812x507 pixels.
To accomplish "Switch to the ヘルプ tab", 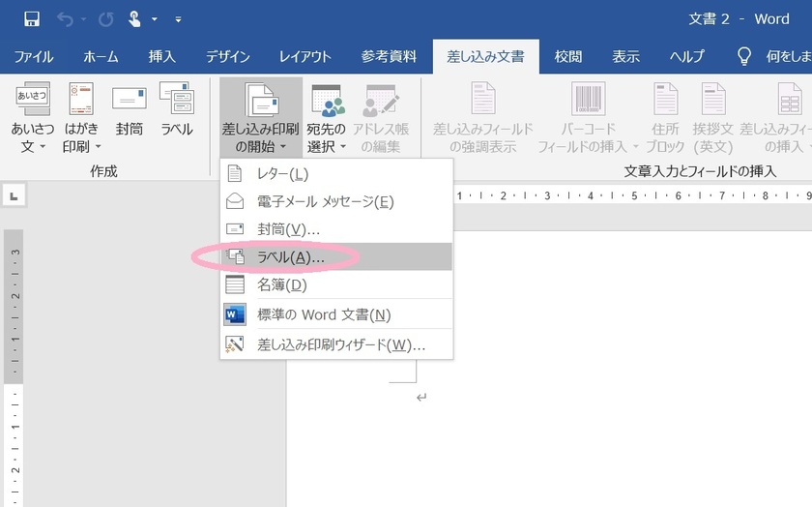I will click(687, 56).
